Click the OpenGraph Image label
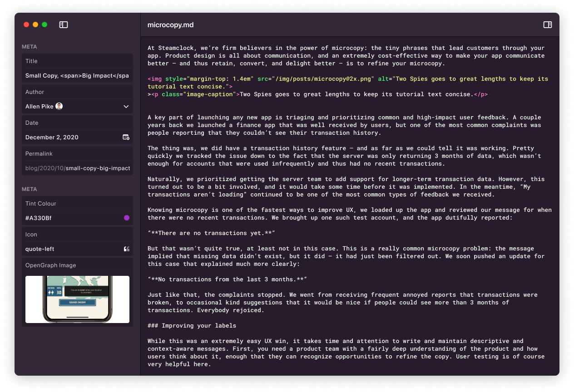 click(51, 265)
